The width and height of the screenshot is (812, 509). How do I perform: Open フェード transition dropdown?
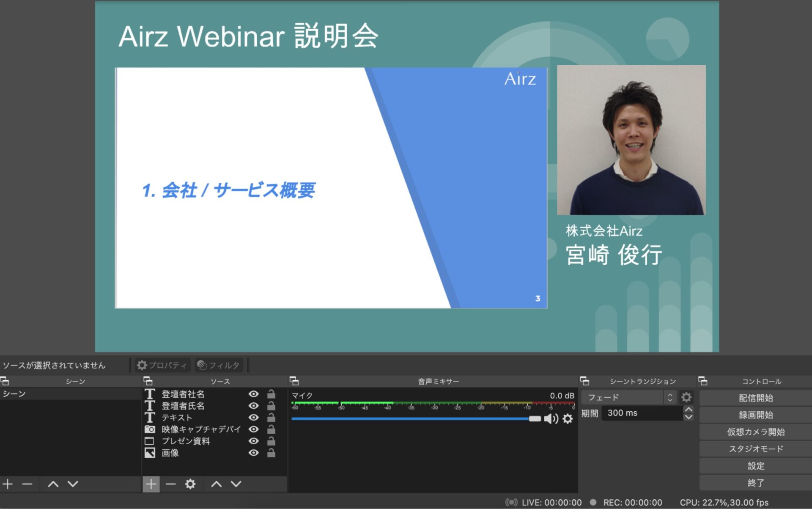coord(628,397)
